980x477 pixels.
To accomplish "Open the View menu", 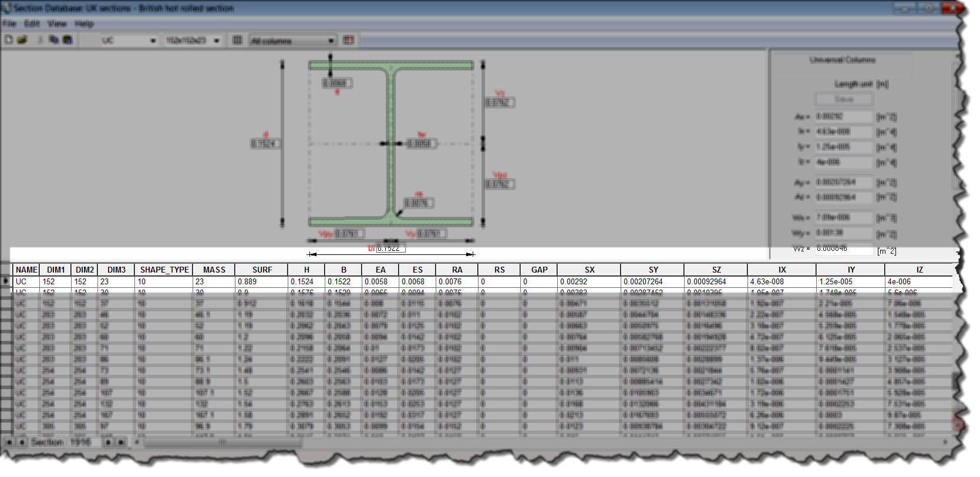I will point(57,23).
